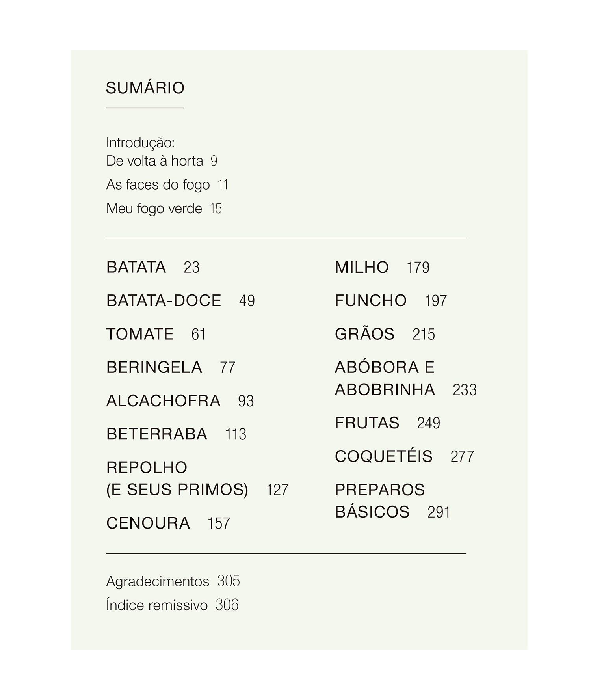The width and height of the screenshot is (591, 700).
Task: Go to the BERINGELA chapter
Action: [x=154, y=367]
